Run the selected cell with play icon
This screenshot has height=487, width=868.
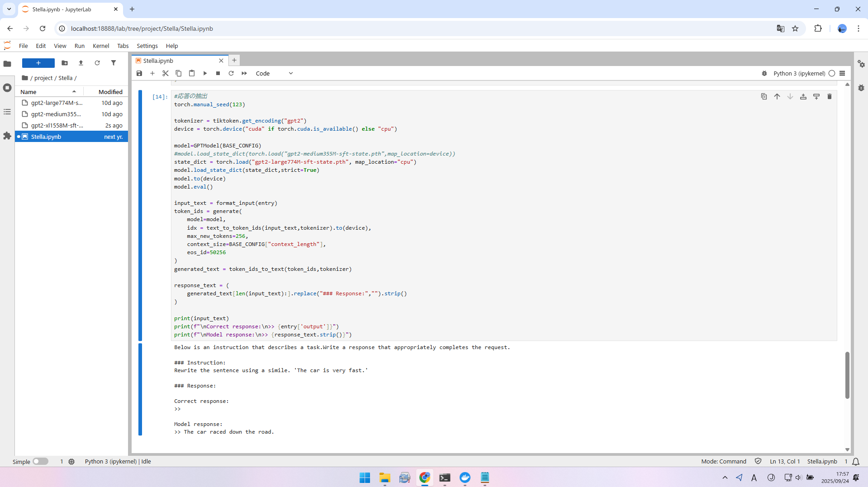pos(205,73)
